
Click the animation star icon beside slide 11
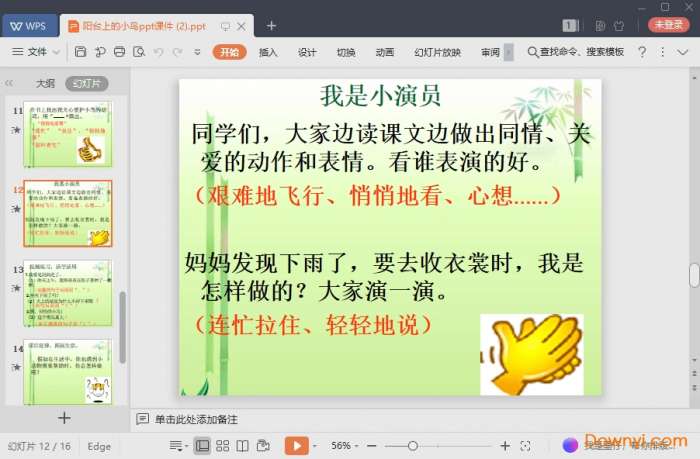[16, 129]
